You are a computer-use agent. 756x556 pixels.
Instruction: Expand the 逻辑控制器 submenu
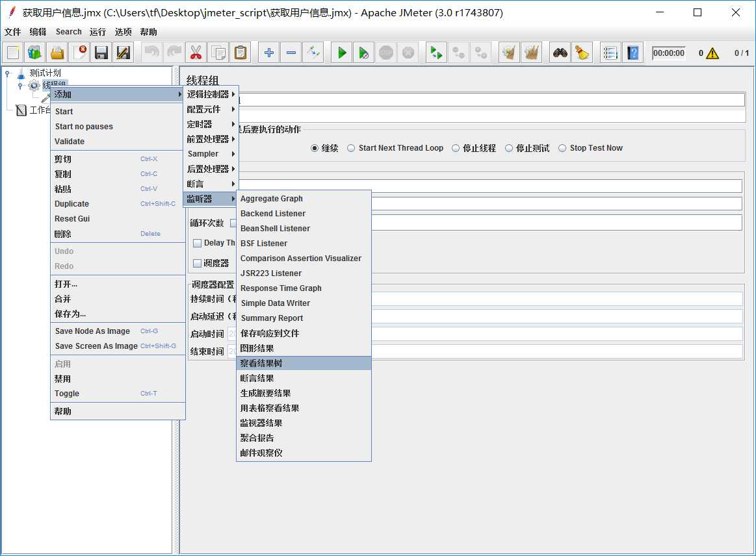[210, 94]
